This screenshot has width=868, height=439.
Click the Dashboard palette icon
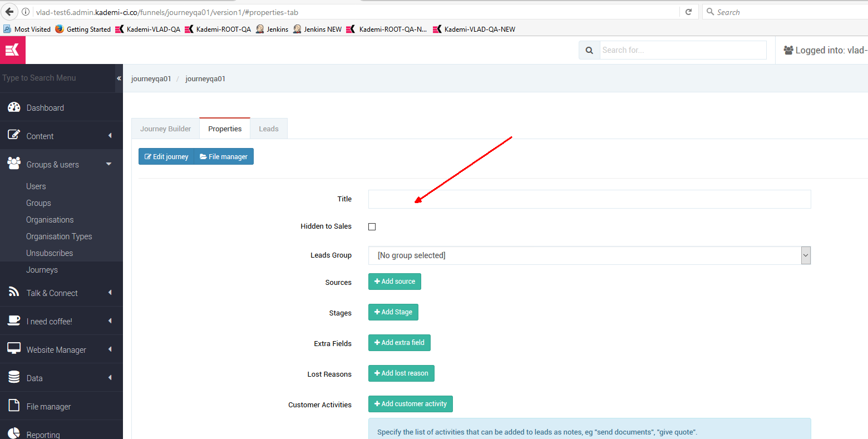(14, 107)
